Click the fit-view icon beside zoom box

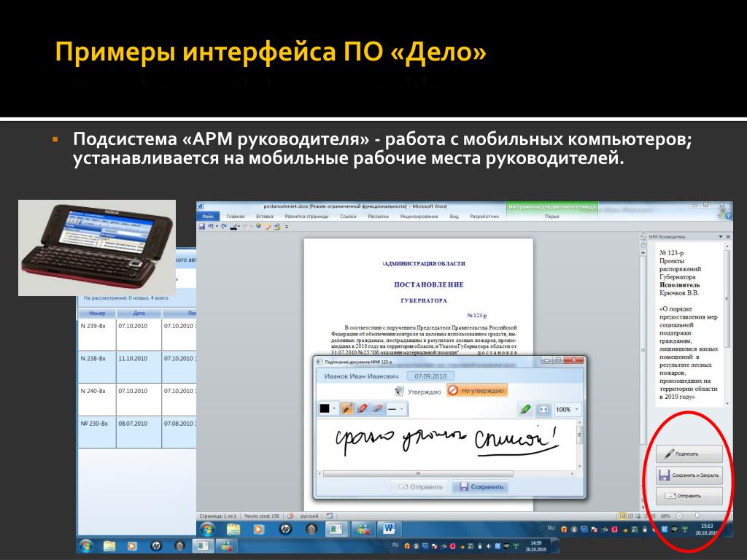[x=543, y=410]
